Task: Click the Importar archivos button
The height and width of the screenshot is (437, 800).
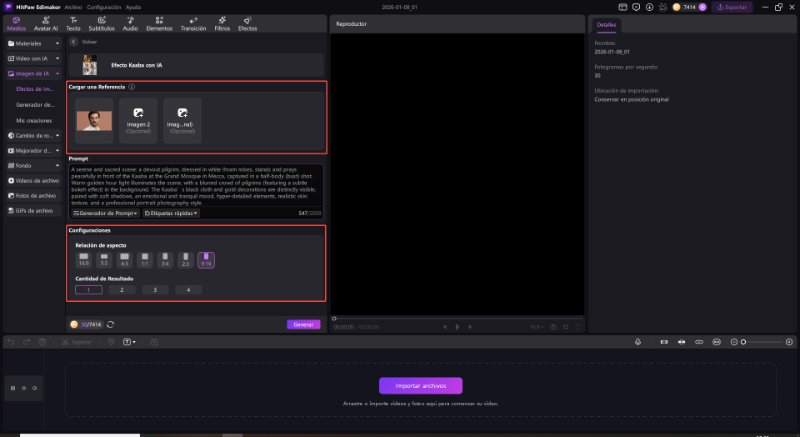Action: point(420,385)
